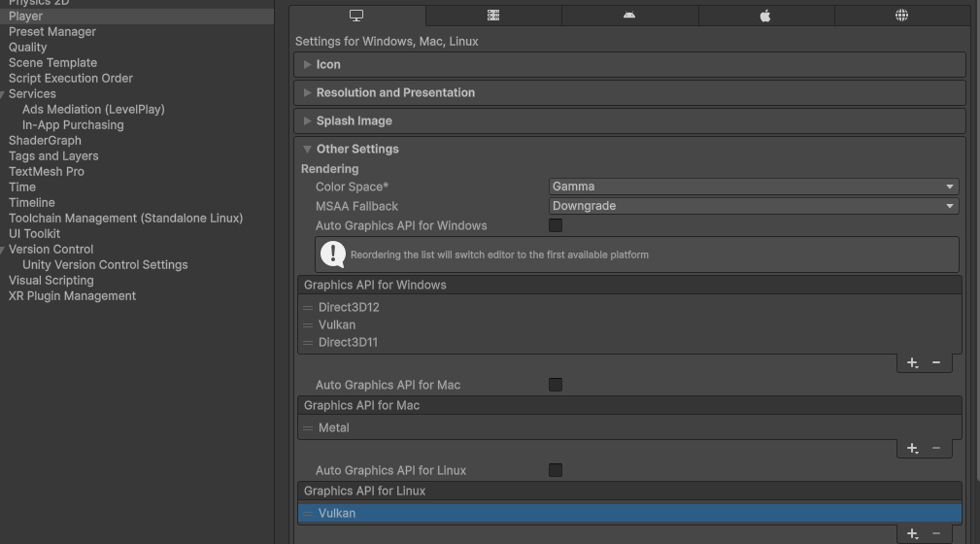This screenshot has width=980, height=544.
Task: Switch to the iOS Apple platform tab
Action: pyautogui.click(x=765, y=16)
